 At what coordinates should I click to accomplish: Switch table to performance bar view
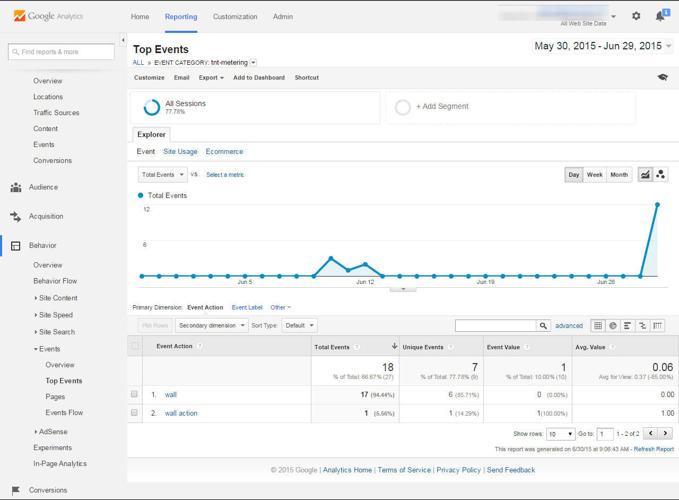pos(627,325)
